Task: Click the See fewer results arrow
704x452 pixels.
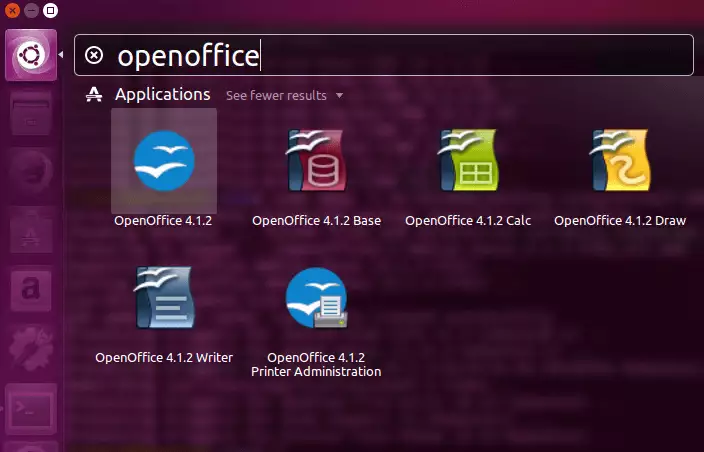Action: [339, 96]
